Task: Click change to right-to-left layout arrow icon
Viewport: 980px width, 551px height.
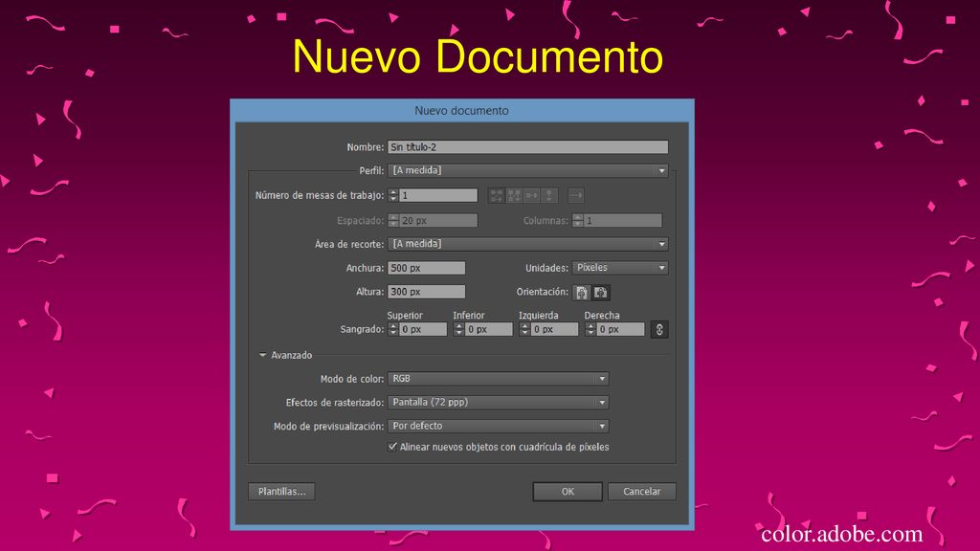Action: click(575, 195)
